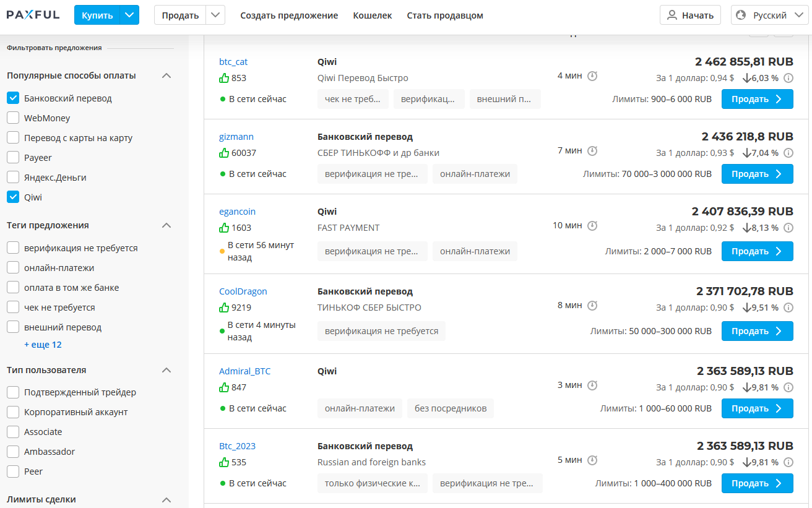812x508 pixels.
Task: Open the info icon beside 7,04 %
Action: coord(788,153)
